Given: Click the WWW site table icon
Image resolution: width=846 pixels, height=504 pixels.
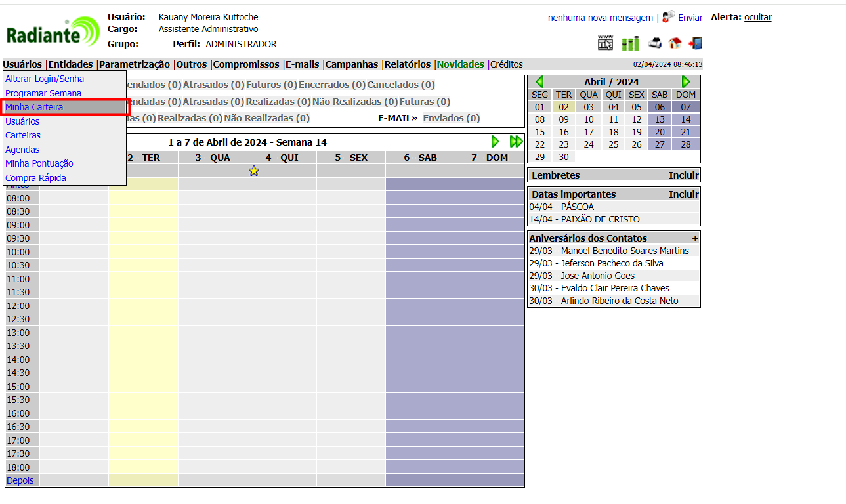Looking at the screenshot, I should pos(605,43).
